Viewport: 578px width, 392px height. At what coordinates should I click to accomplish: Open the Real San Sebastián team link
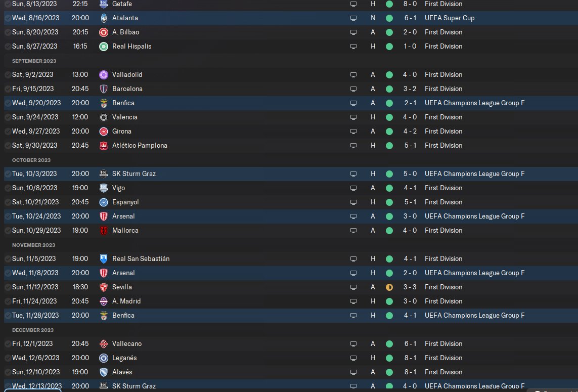pyautogui.click(x=141, y=258)
